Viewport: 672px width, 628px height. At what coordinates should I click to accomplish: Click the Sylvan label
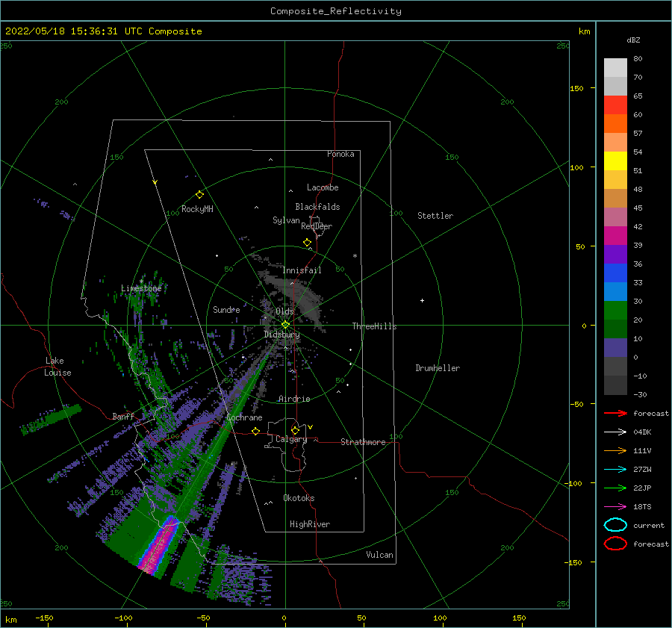(286, 220)
